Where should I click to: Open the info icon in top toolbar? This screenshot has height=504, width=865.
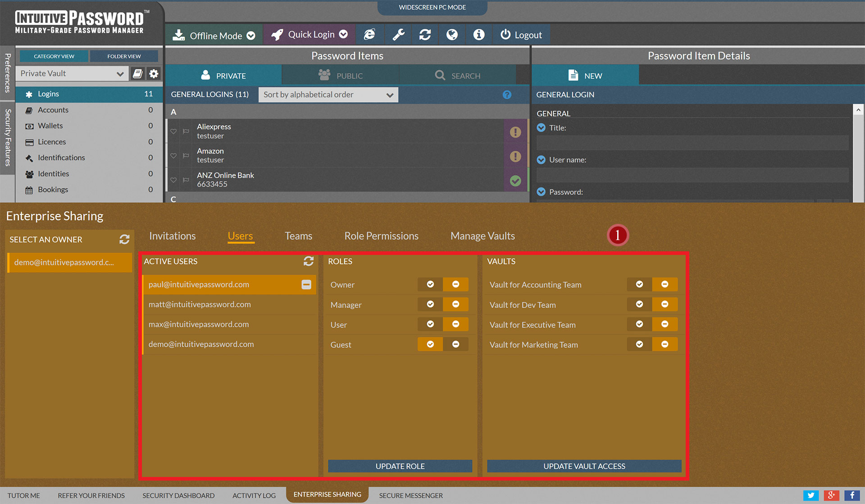click(x=479, y=35)
